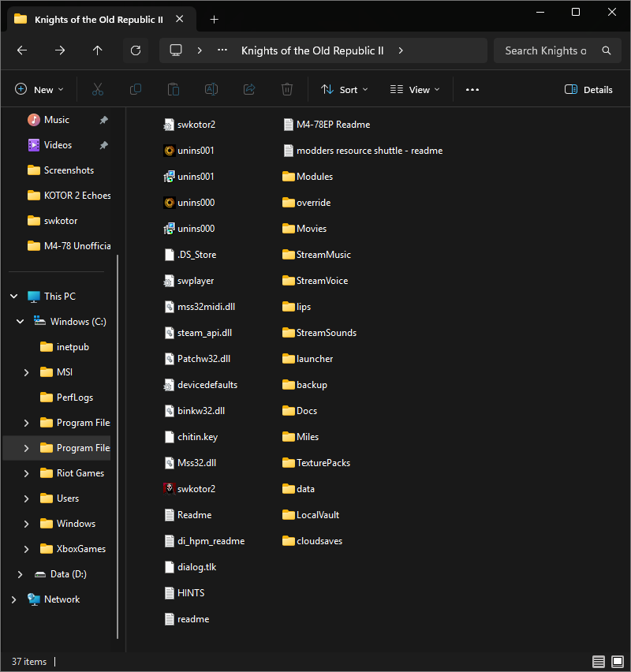Expand the MSI folder node
This screenshot has width=631, height=672.
coord(27,372)
